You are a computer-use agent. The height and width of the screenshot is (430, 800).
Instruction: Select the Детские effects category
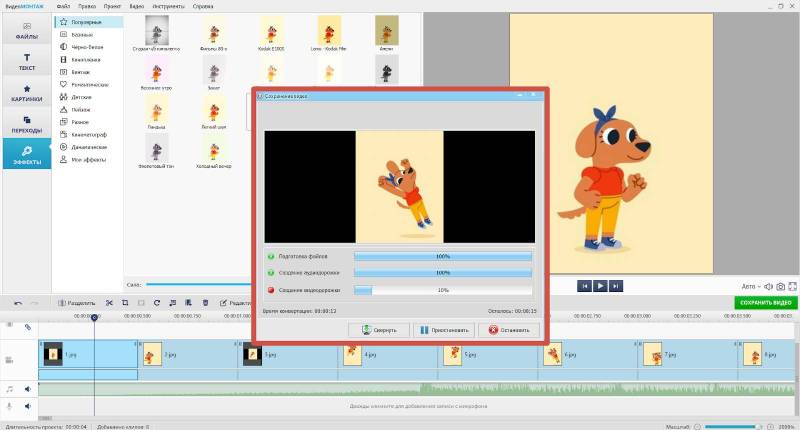click(89, 97)
